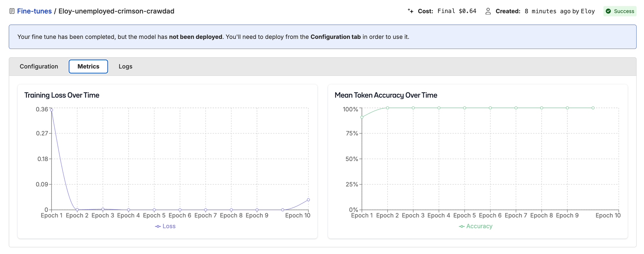
Task: Click the Loss legend marker icon
Action: point(158,226)
